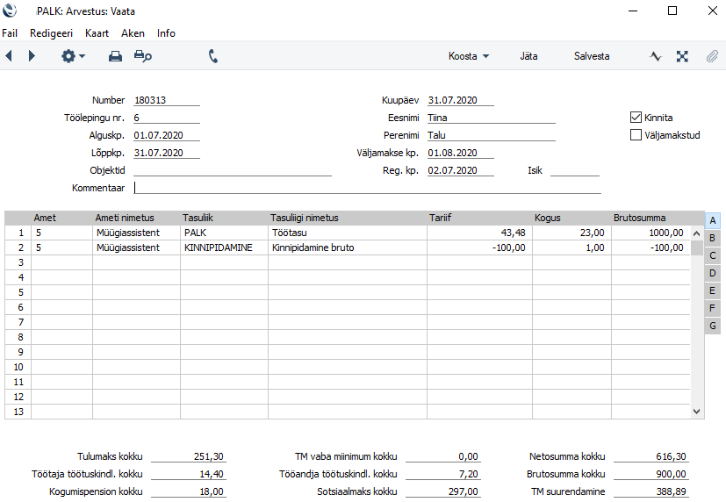Click the Netosumma kokku value 616,30
This screenshot has width=726, height=502.
click(x=651, y=457)
